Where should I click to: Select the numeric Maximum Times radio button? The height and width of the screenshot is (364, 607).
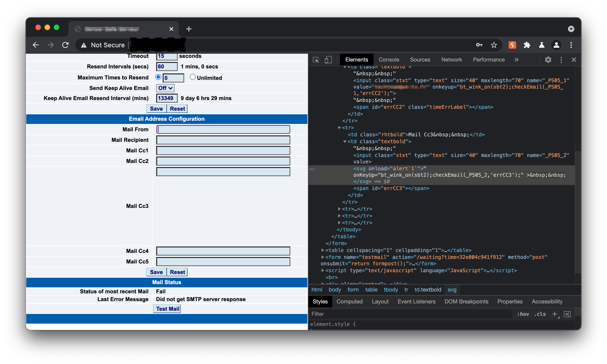[x=158, y=77]
